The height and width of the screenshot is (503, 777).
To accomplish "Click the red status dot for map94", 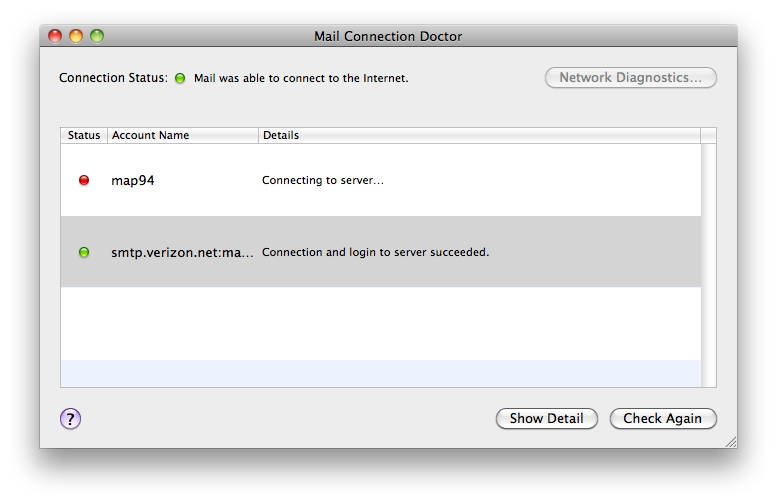I will 84,181.
